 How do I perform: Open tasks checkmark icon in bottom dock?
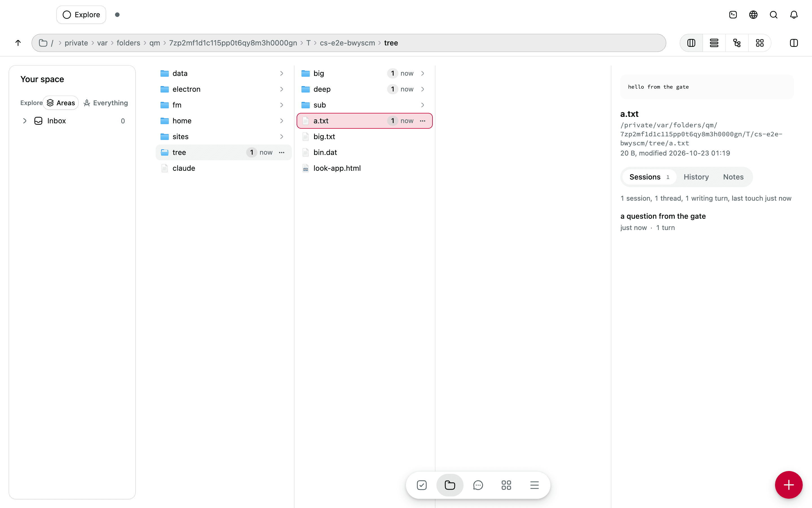tap(422, 485)
